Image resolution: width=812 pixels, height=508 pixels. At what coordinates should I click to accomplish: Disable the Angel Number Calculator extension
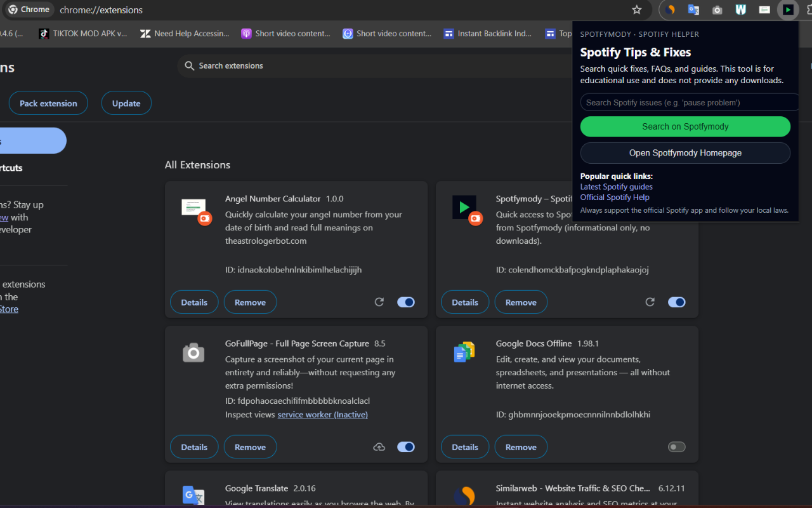(405, 302)
